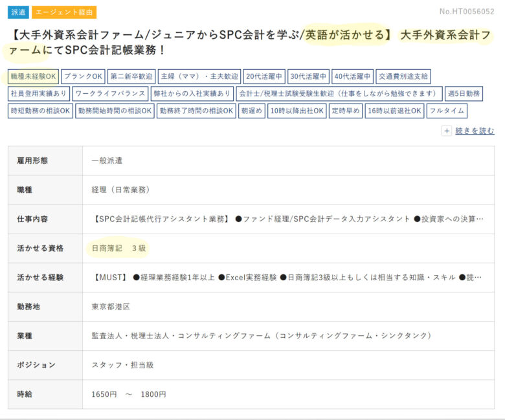The image size is (505, 420).
Task: Select the 朝遅め tag
Action: [x=252, y=111]
